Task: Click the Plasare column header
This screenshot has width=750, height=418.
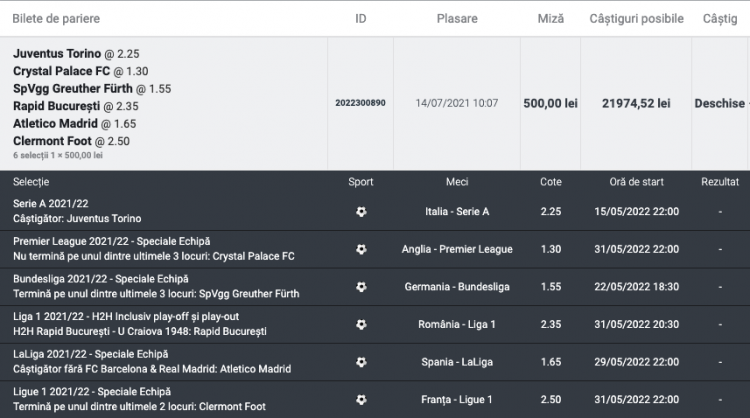Action: tap(443, 19)
